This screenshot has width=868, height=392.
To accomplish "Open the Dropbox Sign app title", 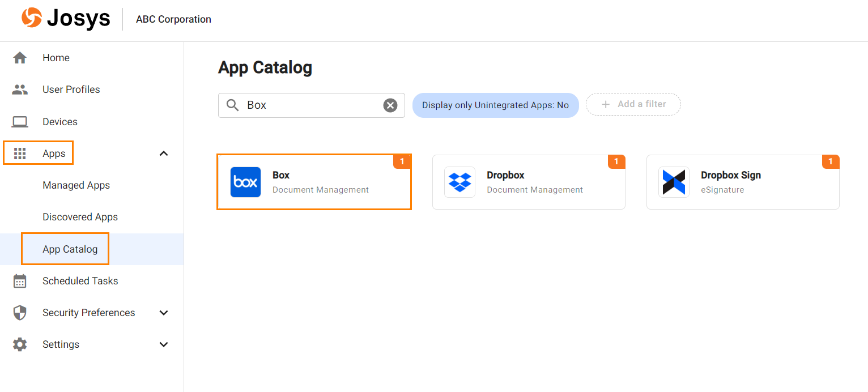I will (x=731, y=175).
